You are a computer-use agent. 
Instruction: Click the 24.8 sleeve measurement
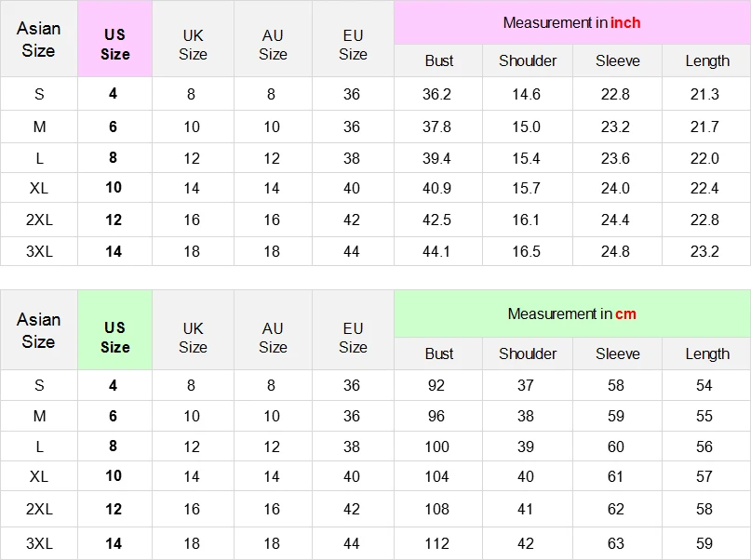pos(615,251)
